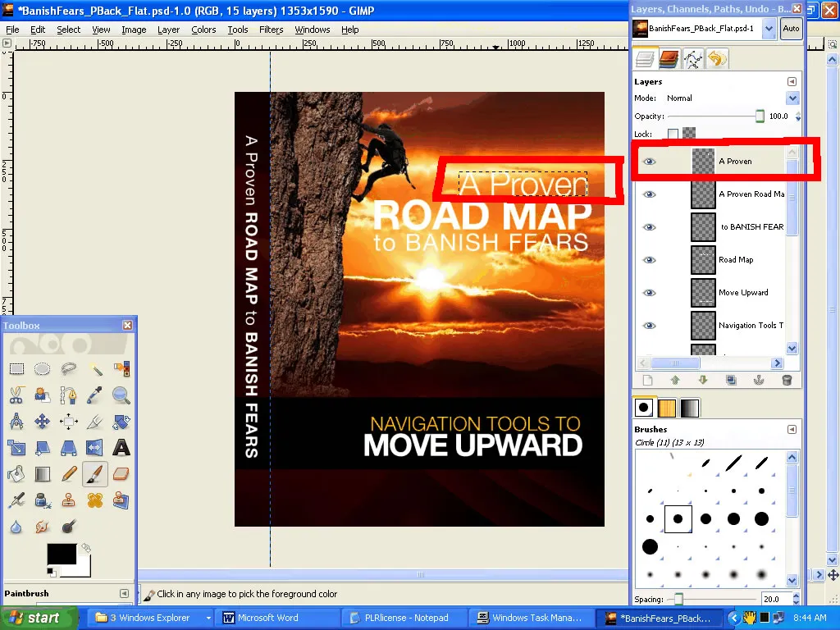The height and width of the screenshot is (630, 840).
Task: Toggle visibility of 'Road Map' layer
Action: tap(650, 260)
